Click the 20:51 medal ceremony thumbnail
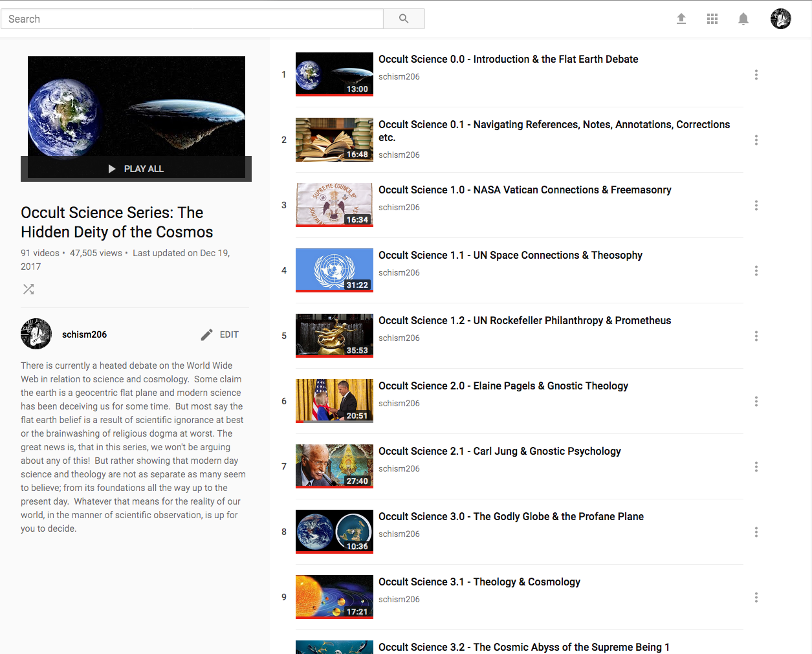Viewport: 812px width, 654px height. (335, 401)
